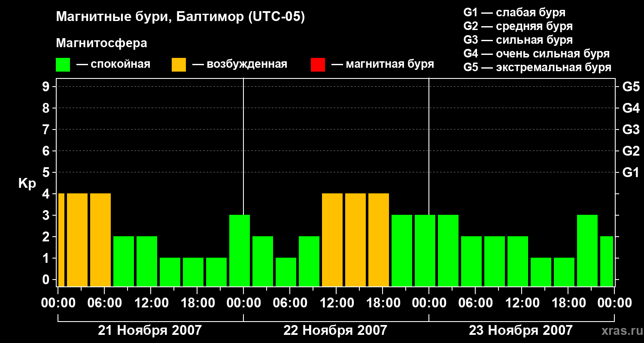This screenshot has width=644, height=343.
Task: Click the '— спокойная' legend label
Action: [x=113, y=65]
